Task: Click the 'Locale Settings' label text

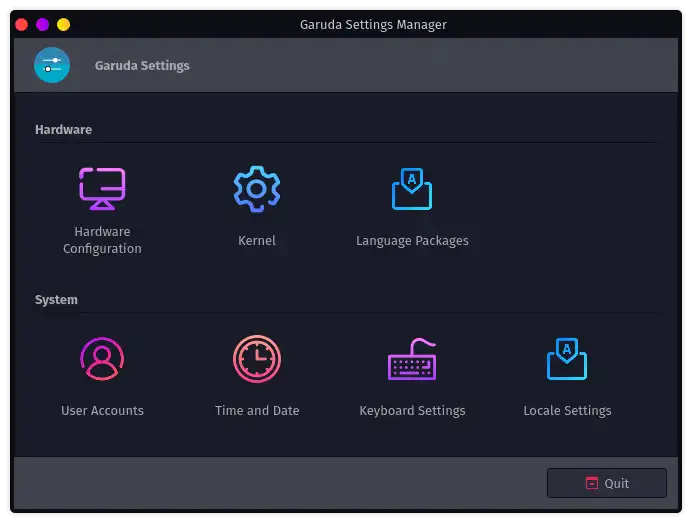Action: tap(567, 411)
